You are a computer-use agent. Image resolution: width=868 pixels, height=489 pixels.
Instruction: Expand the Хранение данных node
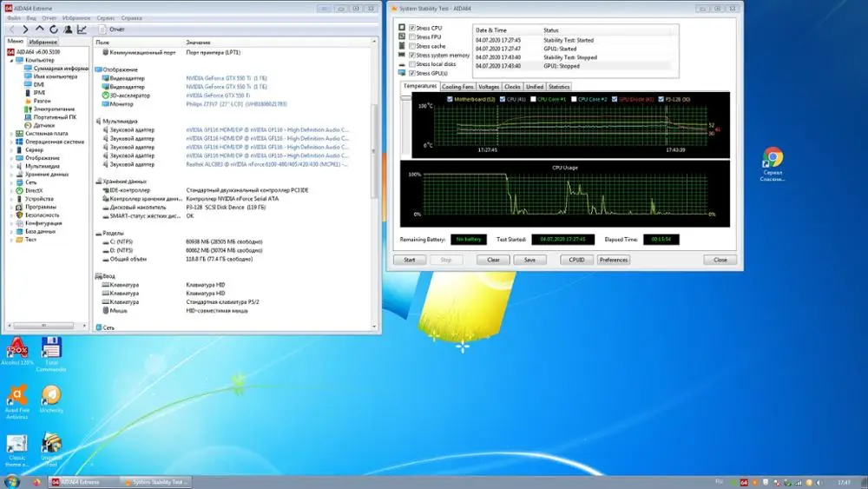pyautogui.click(x=11, y=175)
